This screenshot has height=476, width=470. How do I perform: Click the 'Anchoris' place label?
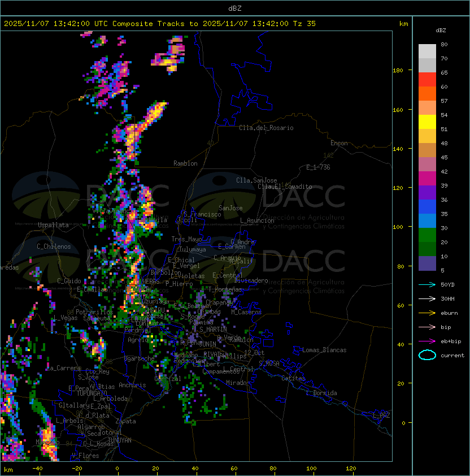pos(132,385)
